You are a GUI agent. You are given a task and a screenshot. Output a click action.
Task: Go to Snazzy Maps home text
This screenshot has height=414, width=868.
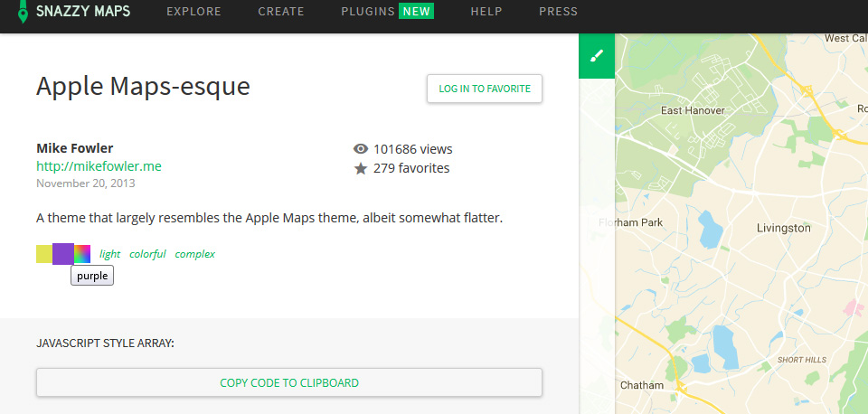pyautogui.click(x=83, y=11)
